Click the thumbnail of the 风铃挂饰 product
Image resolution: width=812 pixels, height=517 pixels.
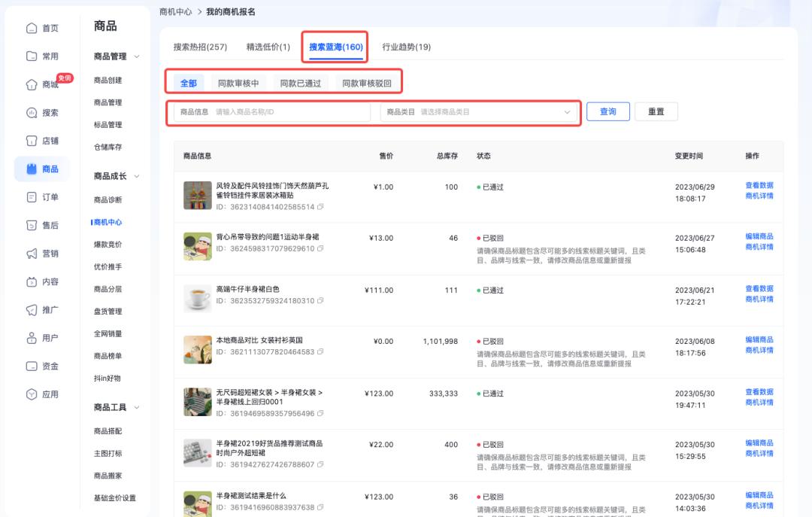[x=198, y=195]
